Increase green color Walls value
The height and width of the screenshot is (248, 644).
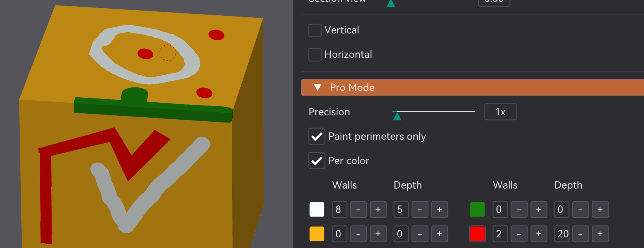(539, 209)
